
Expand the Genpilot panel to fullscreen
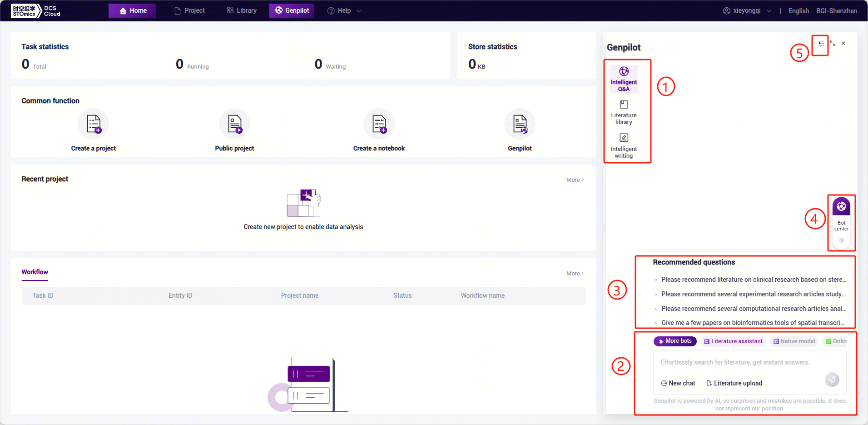pos(833,44)
